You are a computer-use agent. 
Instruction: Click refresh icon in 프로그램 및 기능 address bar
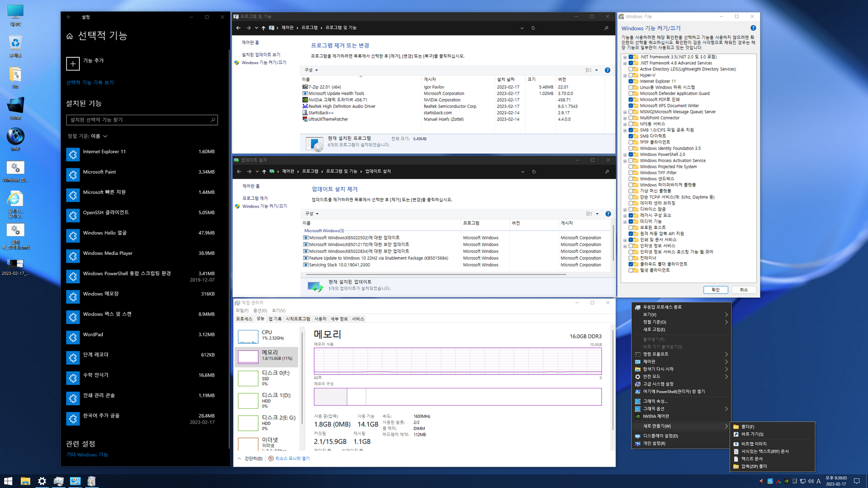533,28
